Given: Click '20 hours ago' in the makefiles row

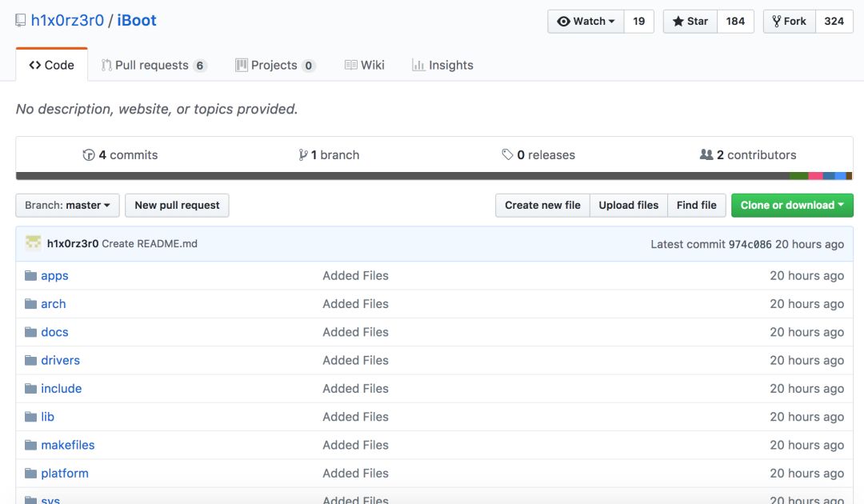Looking at the screenshot, I should click(806, 445).
